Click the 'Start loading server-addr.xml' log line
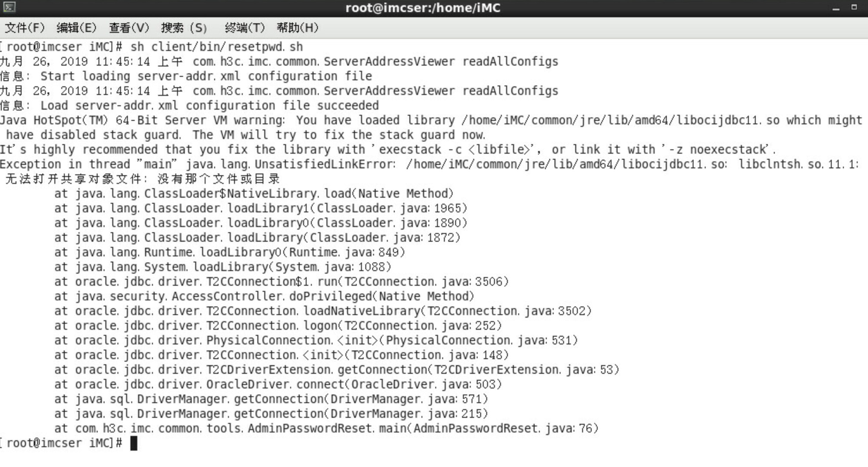The width and height of the screenshot is (868, 467). pos(206,76)
